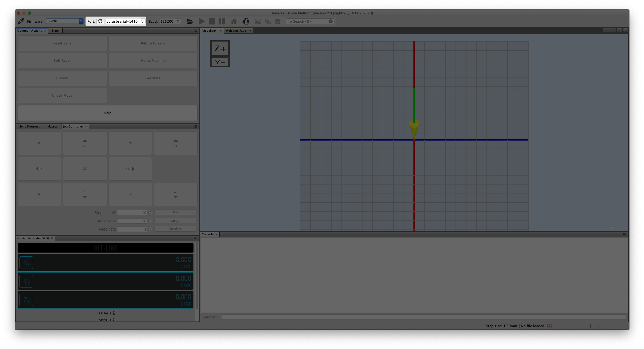Click the Z- jog button
The width and height of the screenshot is (644, 349).
175,194
